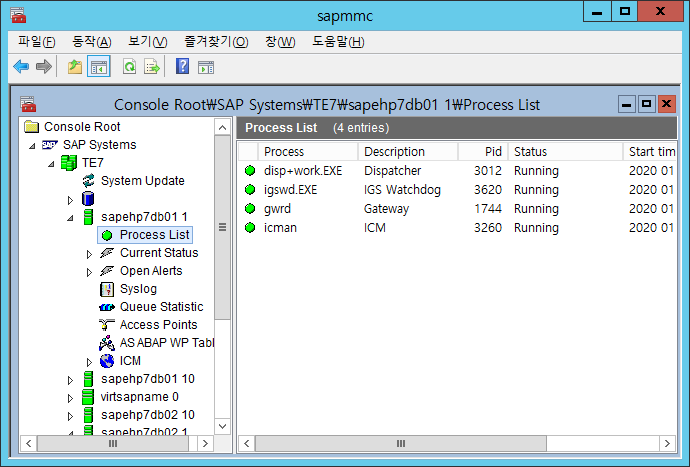Screen dimensions: 690x467
Task: Select the Queue Statistic tree item
Action: tap(161, 307)
